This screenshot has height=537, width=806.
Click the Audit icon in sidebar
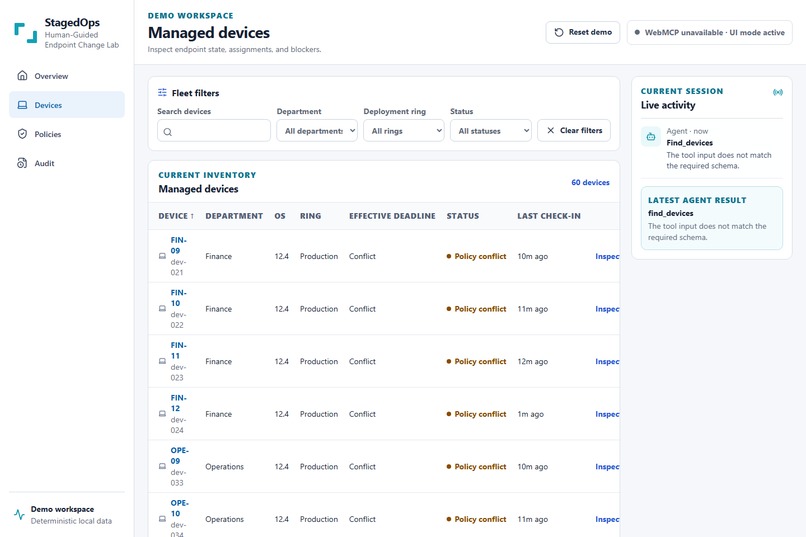[x=22, y=163]
